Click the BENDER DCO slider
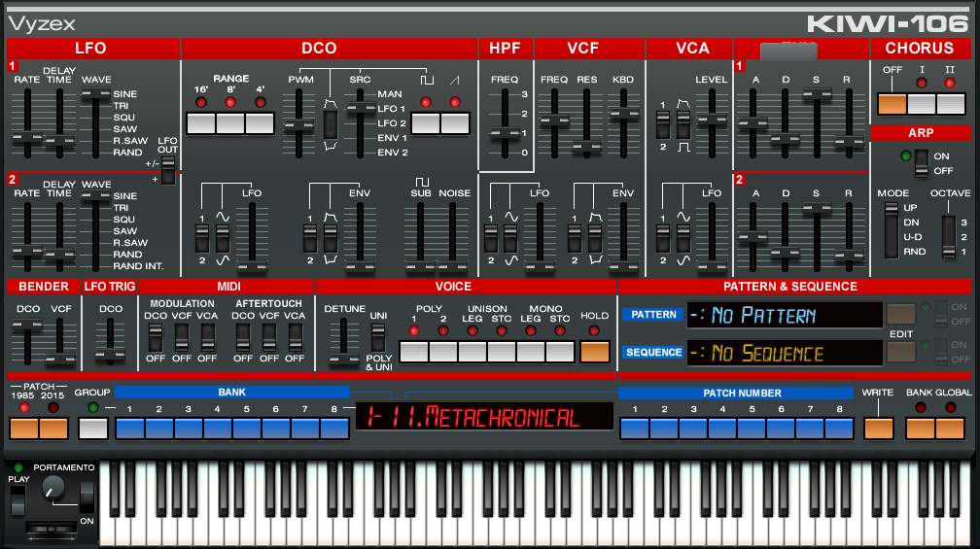980x549 pixels. tap(27, 341)
